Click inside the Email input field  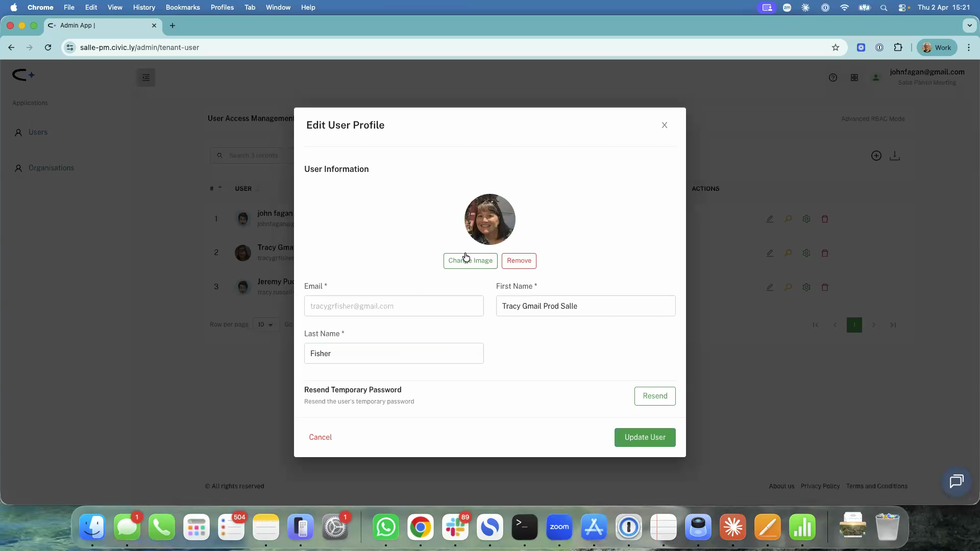click(x=393, y=306)
